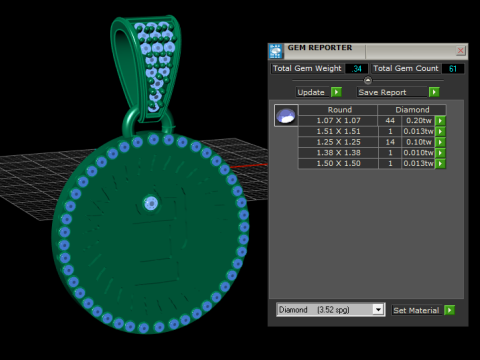The image size is (480, 360).
Task: Click the green arrow next to Set Material
Action: click(x=449, y=310)
